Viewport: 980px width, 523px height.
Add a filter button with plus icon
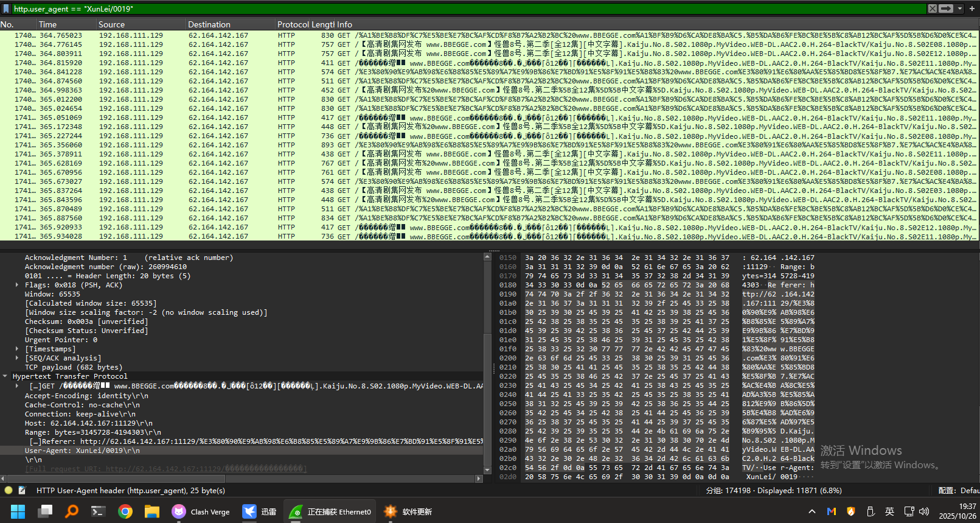click(x=973, y=9)
